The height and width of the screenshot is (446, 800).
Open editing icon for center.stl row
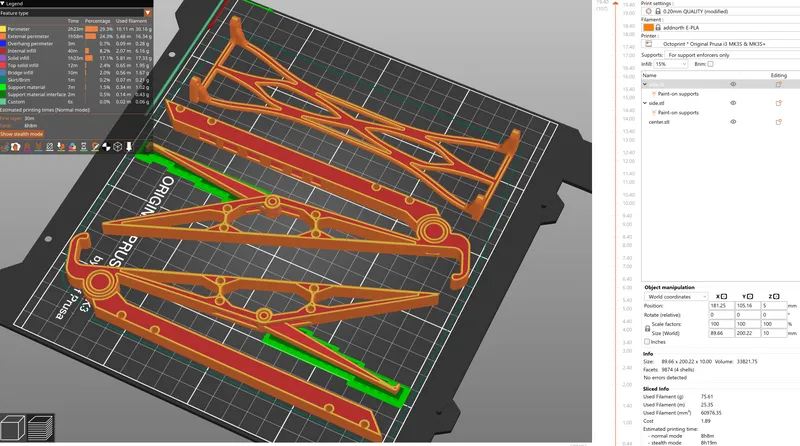coord(779,122)
